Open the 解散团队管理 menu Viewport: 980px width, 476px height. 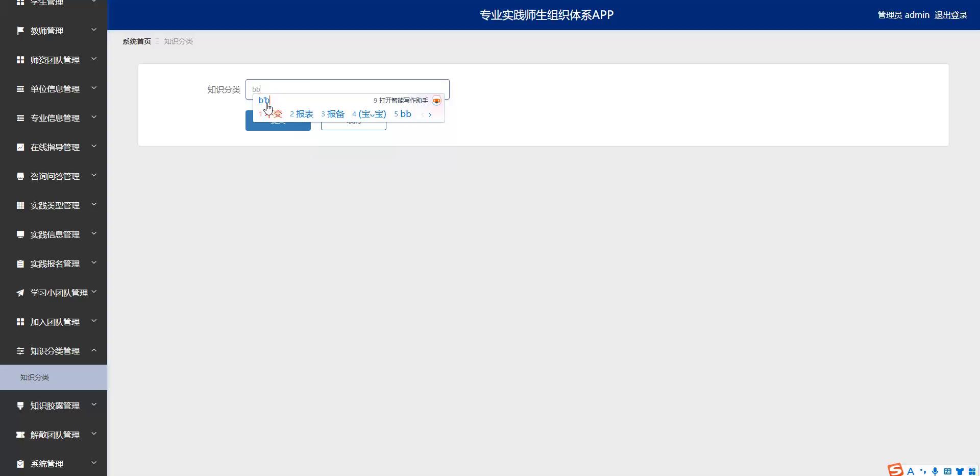pyautogui.click(x=54, y=435)
